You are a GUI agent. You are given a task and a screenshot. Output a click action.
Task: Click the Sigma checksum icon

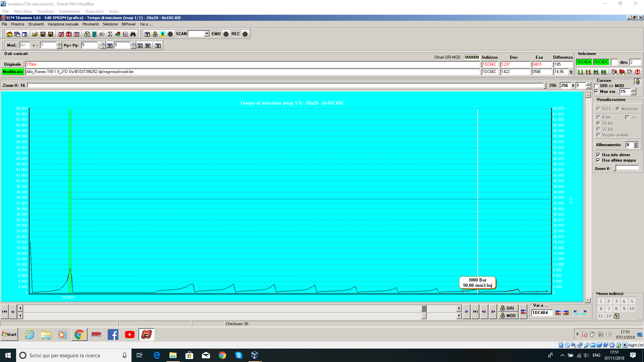(x=110, y=34)
